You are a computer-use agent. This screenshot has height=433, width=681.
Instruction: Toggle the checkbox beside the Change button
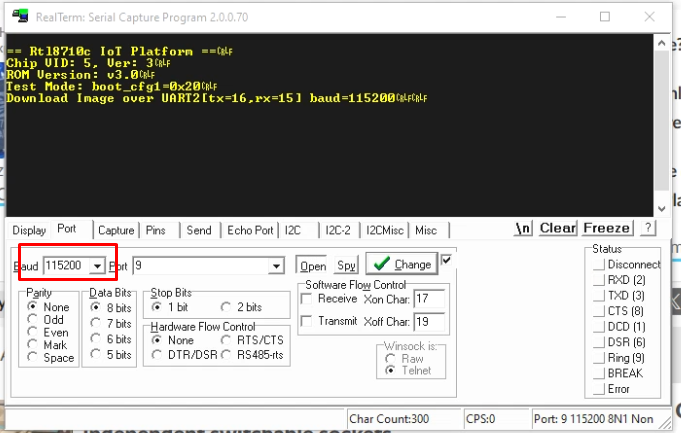click(446, 260)
